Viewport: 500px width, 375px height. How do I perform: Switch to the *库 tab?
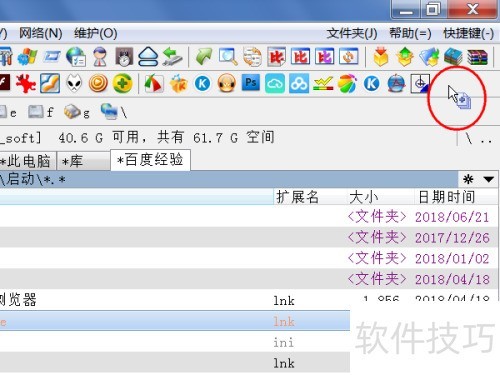pos(83,161)
